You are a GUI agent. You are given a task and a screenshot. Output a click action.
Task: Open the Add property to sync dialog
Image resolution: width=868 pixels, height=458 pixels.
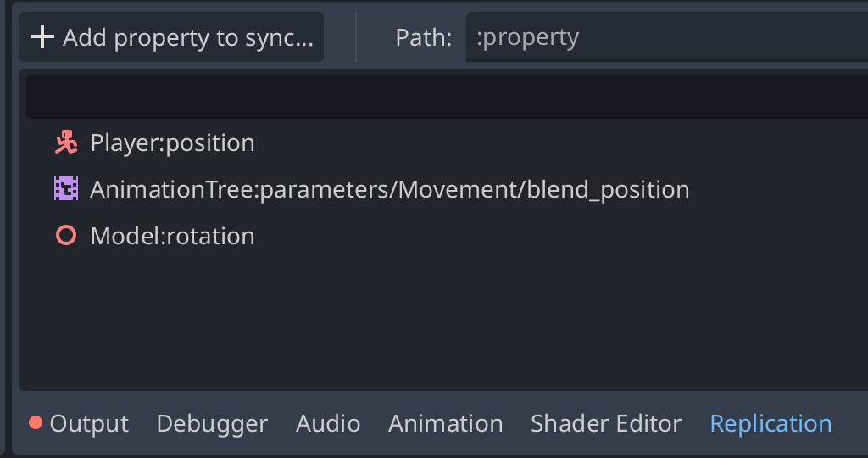point(171,37)
